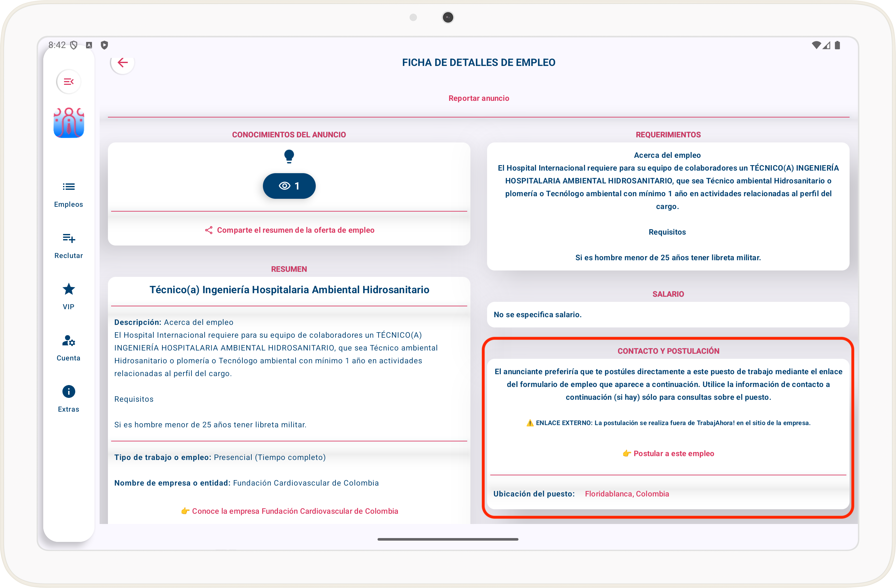Click the share icon beside Comparte
This screenshot has height=588, width=896.
coord(208,230)
